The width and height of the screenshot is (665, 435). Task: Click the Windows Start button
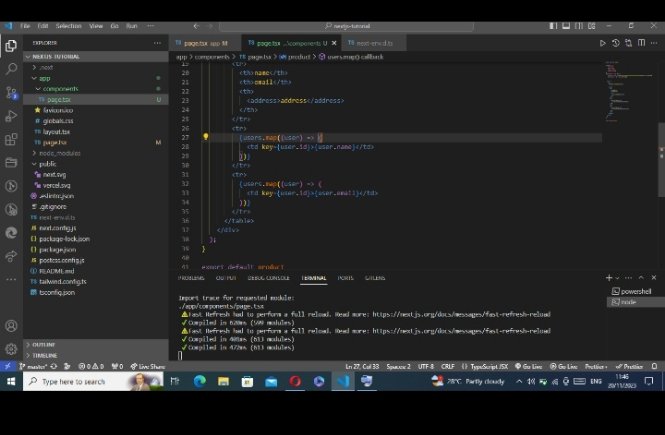click(x=11, y=382)
